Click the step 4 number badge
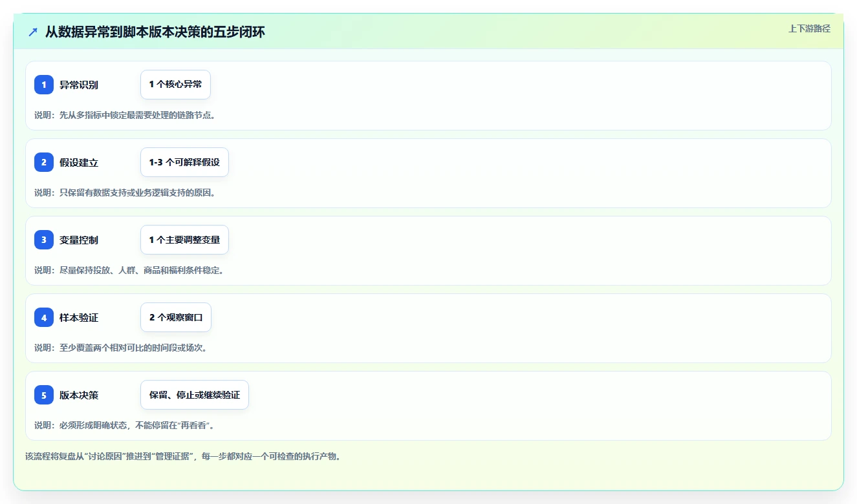857x504 pixels. (x=44, y=317)
